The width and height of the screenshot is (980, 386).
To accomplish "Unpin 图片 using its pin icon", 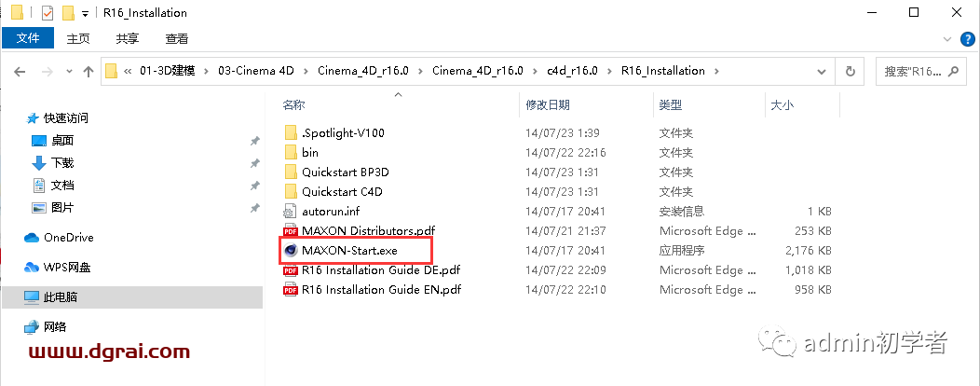I will (254, 208).
